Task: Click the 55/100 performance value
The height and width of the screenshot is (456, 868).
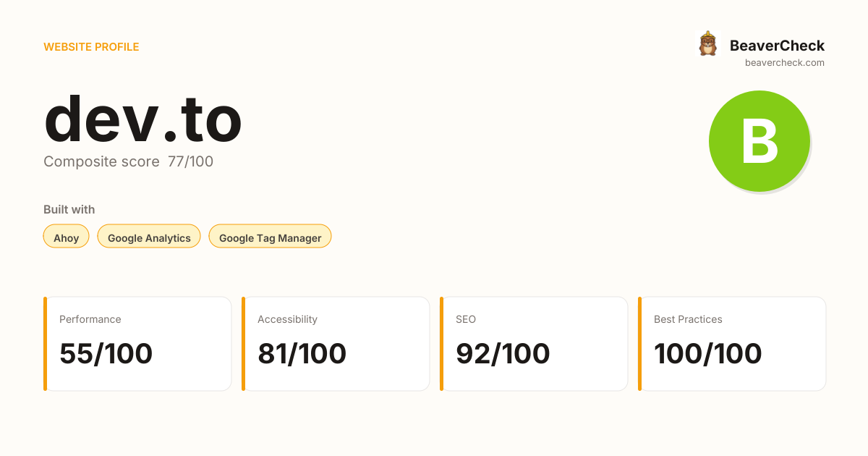Action: coord(106,353)
